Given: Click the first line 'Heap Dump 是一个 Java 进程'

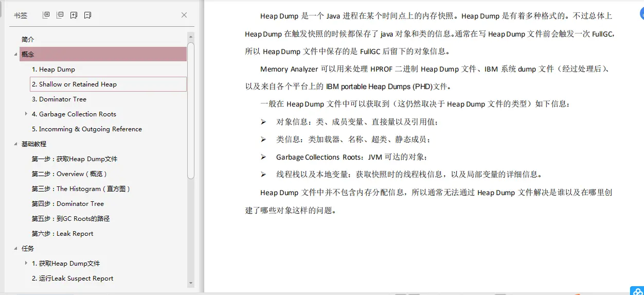Looking at the screenshot, I should (436, 16).
